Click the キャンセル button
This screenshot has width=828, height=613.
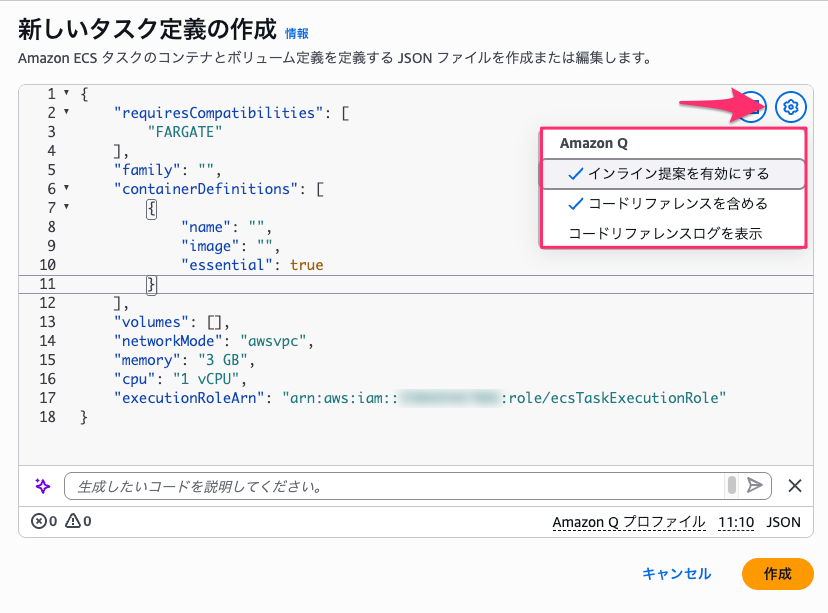(x=676, y=574)
